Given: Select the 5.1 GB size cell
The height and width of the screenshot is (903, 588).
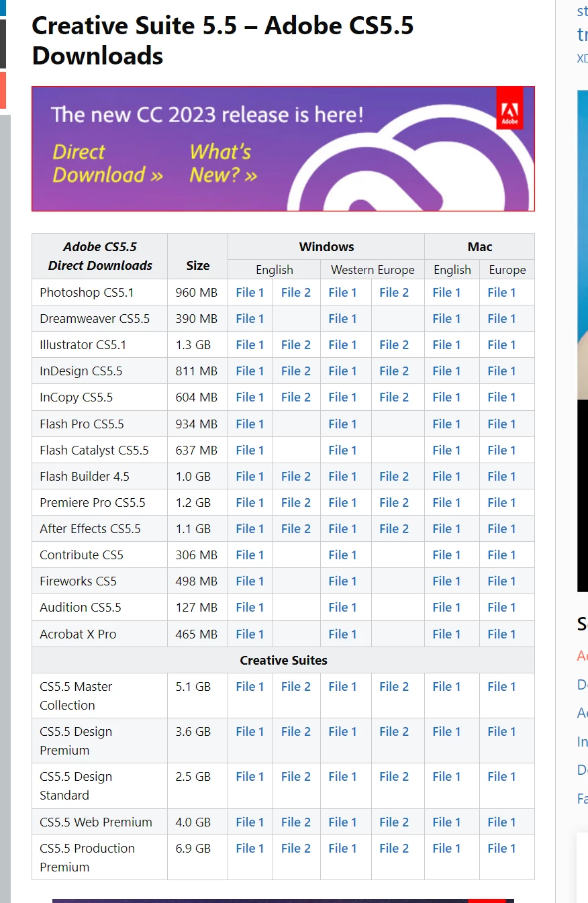Looking at the screenshot, I should 198,696.
